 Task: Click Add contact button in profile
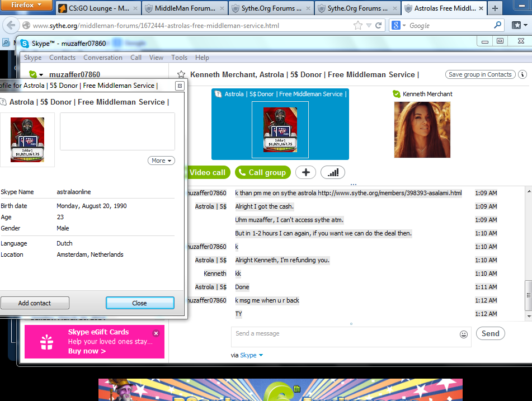(x=35, y=303)
